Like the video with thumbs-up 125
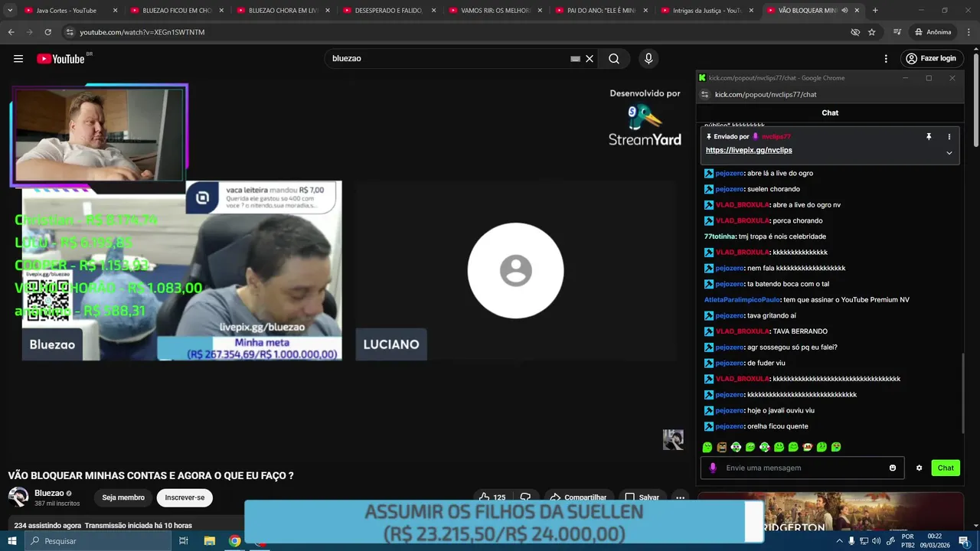Screen dimensions: 980x551 tap(492, 497)
